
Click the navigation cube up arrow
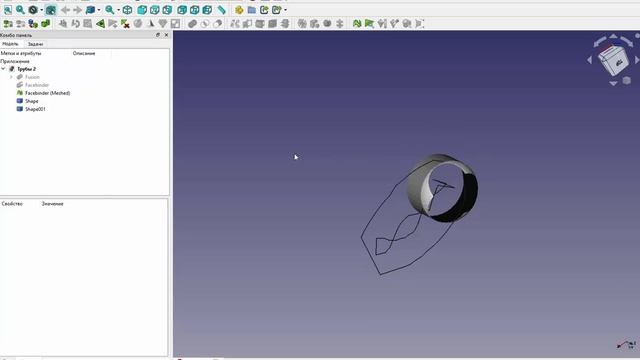(x=613, y=37)
